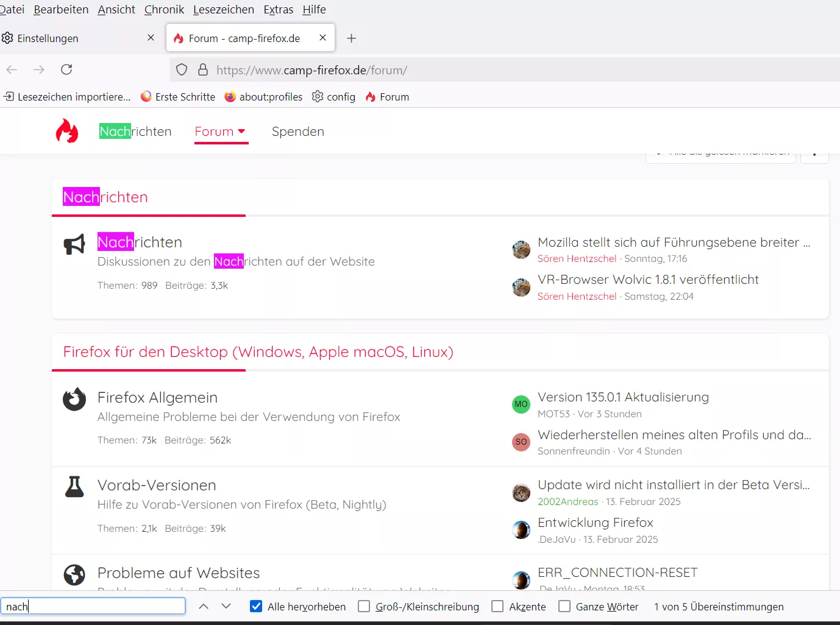840x625 pixels.
Task: Click the megaphone icon next to Nachrichten
Action: [74, 244]
